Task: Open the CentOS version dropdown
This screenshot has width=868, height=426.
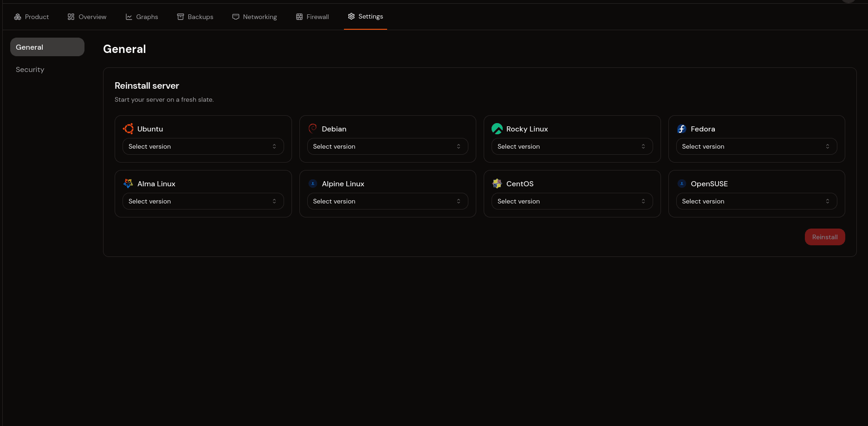Action: [572, 201]
